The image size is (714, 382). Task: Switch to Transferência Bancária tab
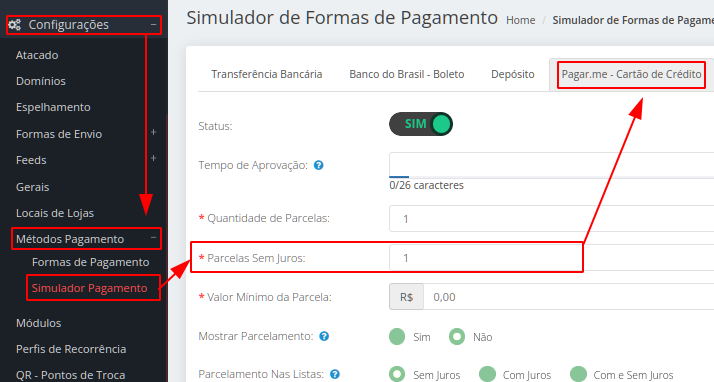click(x=267, y=74)
